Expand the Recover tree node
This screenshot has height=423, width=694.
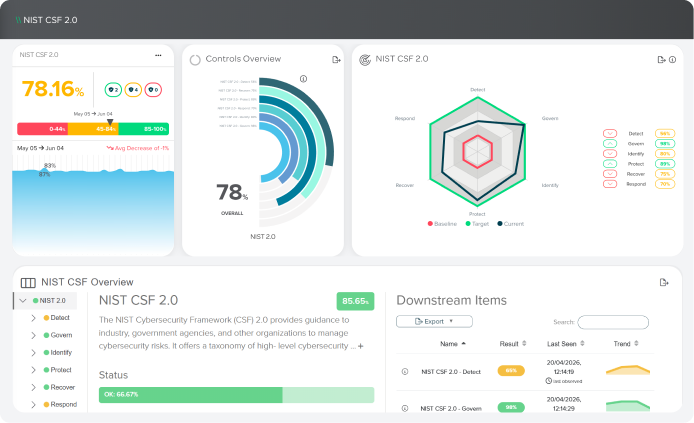pos(33,387)
